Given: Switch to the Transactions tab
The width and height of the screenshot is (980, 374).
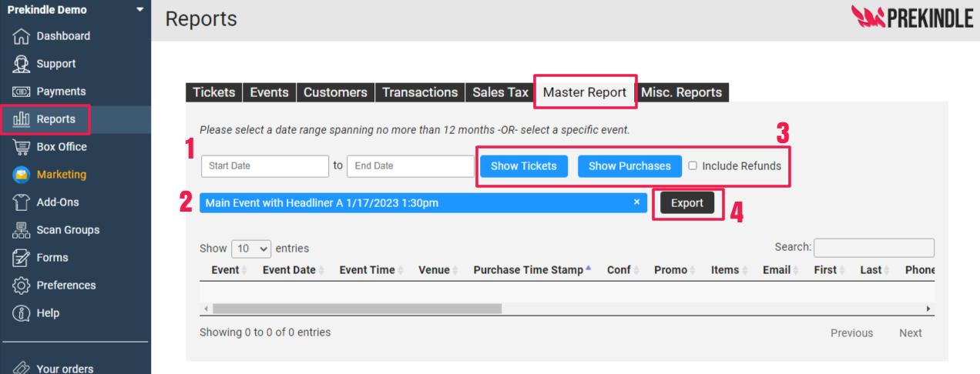Looking at the screenshot, I should pyautogui.click(x=420, y=92).
